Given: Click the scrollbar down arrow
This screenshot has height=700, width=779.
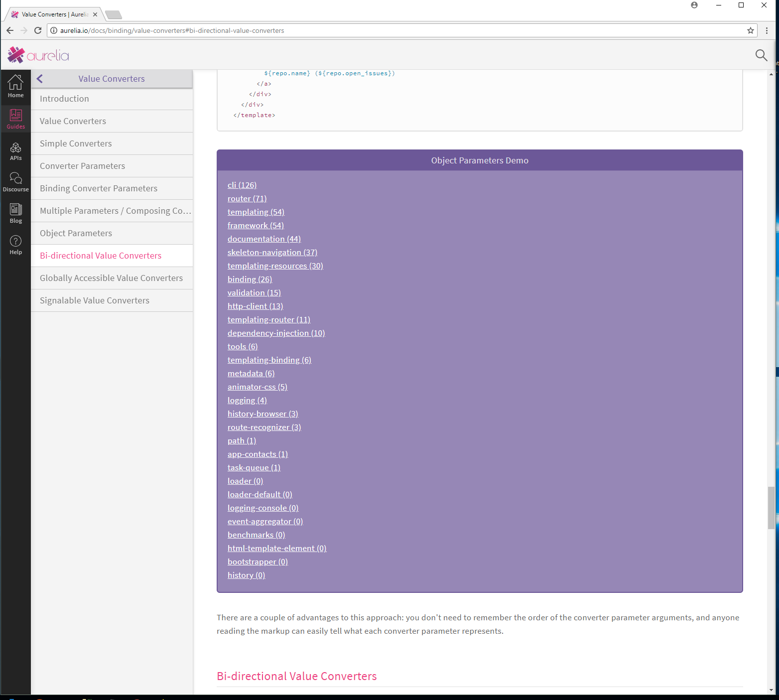Looking at the screenshot, I should tap(771, 690).
